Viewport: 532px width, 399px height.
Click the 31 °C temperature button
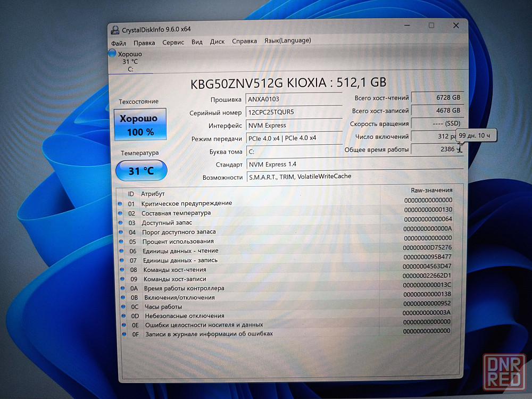coord(142,170)
